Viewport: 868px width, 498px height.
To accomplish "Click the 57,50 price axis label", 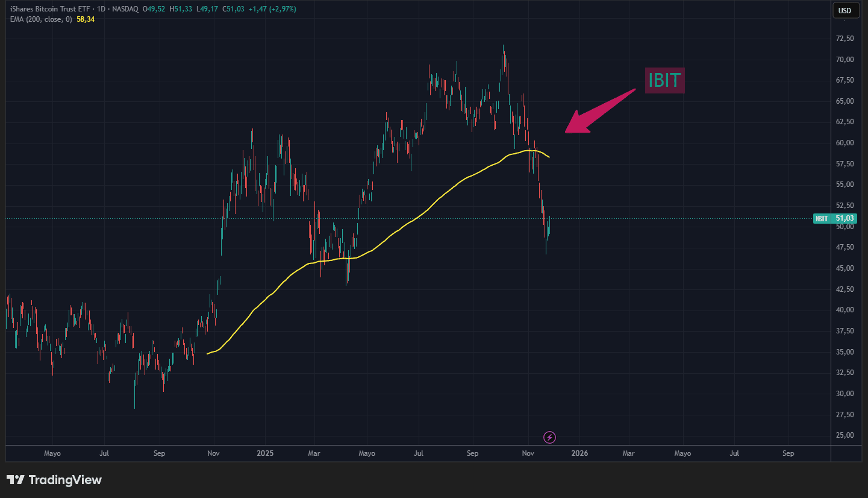I will [x=845, y=163].
